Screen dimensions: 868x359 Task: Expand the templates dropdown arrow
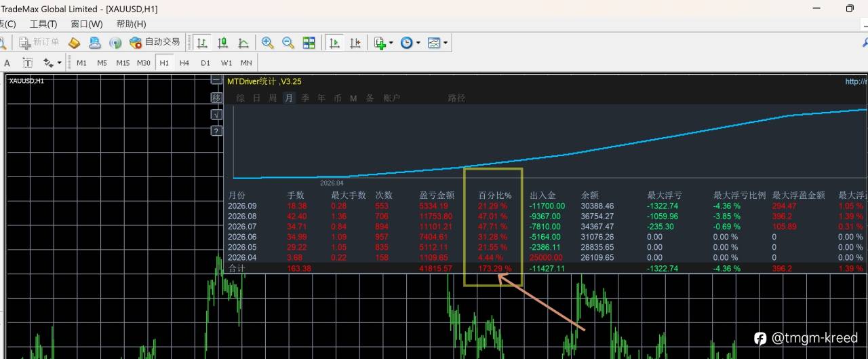pyautogui.click(x=446, y=43)
